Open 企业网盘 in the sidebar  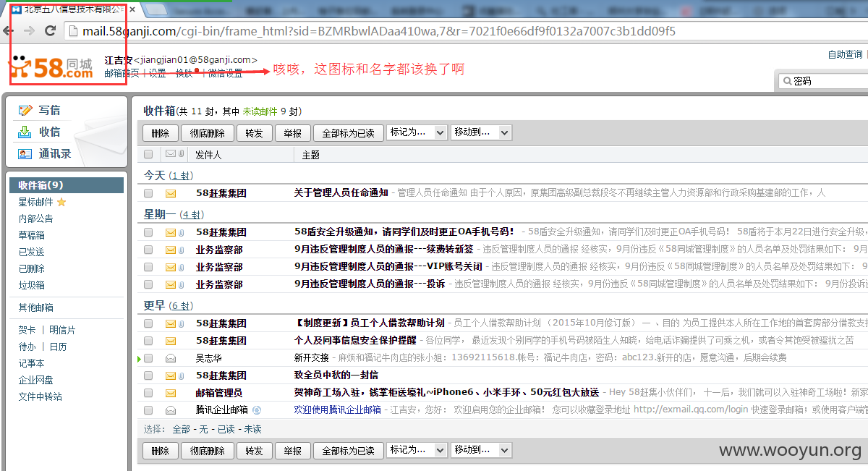35,380
